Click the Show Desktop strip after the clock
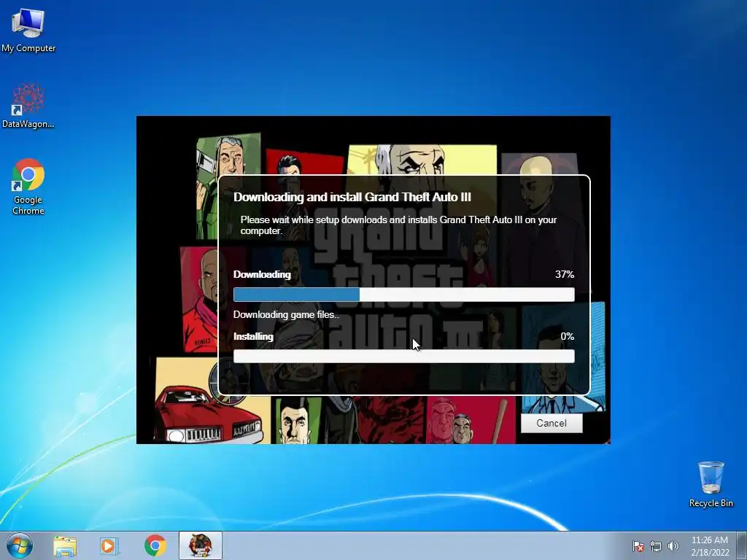 click(742, 545)
